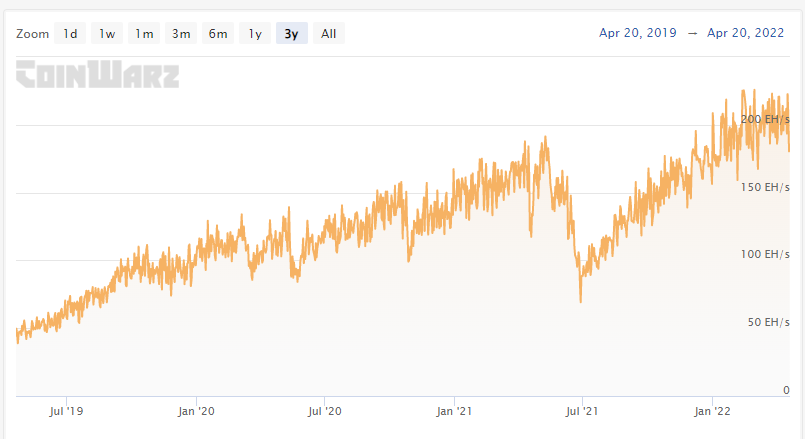Image resolution: width=805 pixels, height=439 pixels.
Task: Switch zoom range to 1m
Action: coord(144,33)
